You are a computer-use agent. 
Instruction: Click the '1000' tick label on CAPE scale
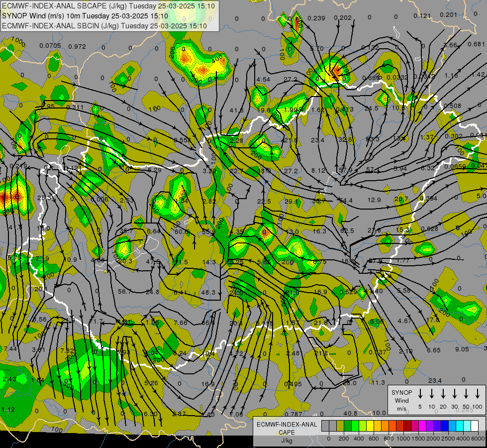tap(403, 439)
